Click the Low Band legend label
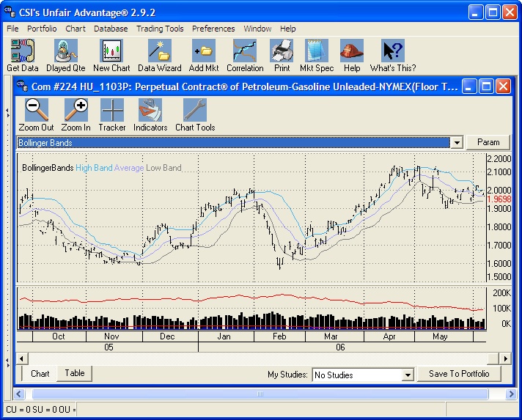Screen dimensions: 522x420 163,168
